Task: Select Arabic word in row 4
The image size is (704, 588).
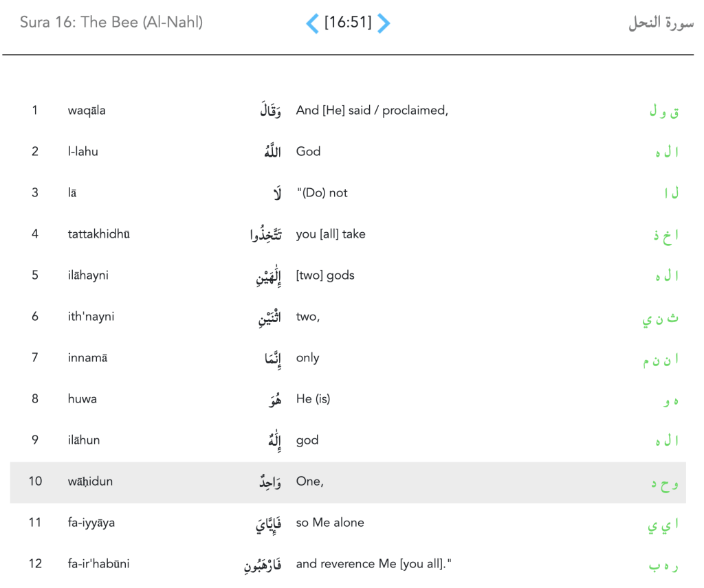Action: pyautogui.click(x=266, y=235)
